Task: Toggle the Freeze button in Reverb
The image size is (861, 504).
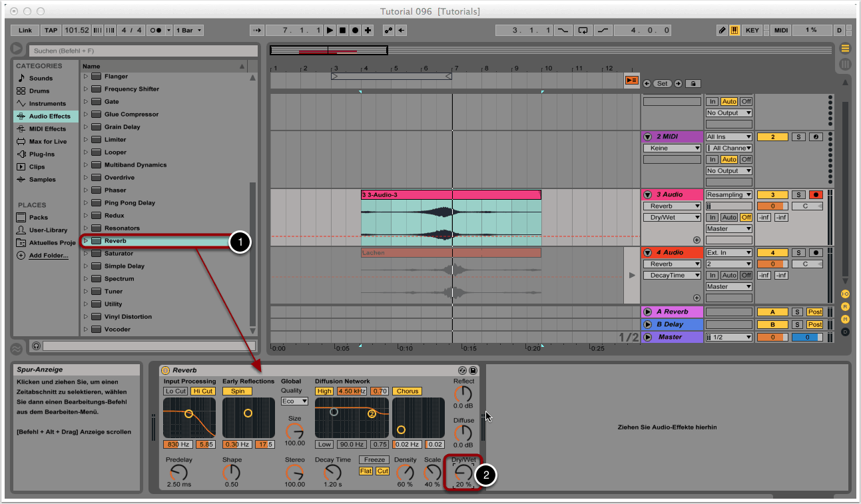Action: pyautogui.click(x=374, y=460)
